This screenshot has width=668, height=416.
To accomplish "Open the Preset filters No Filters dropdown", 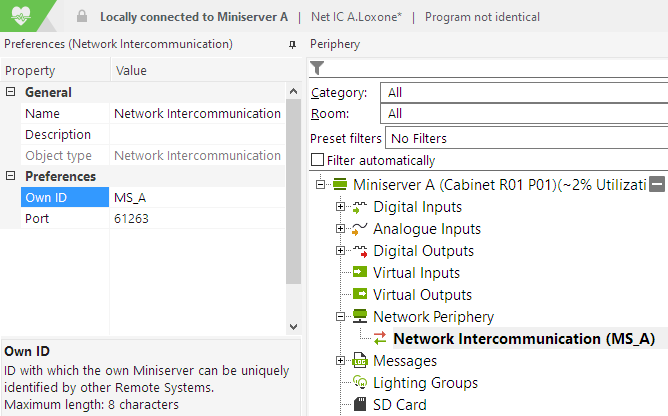I will 527,138.
